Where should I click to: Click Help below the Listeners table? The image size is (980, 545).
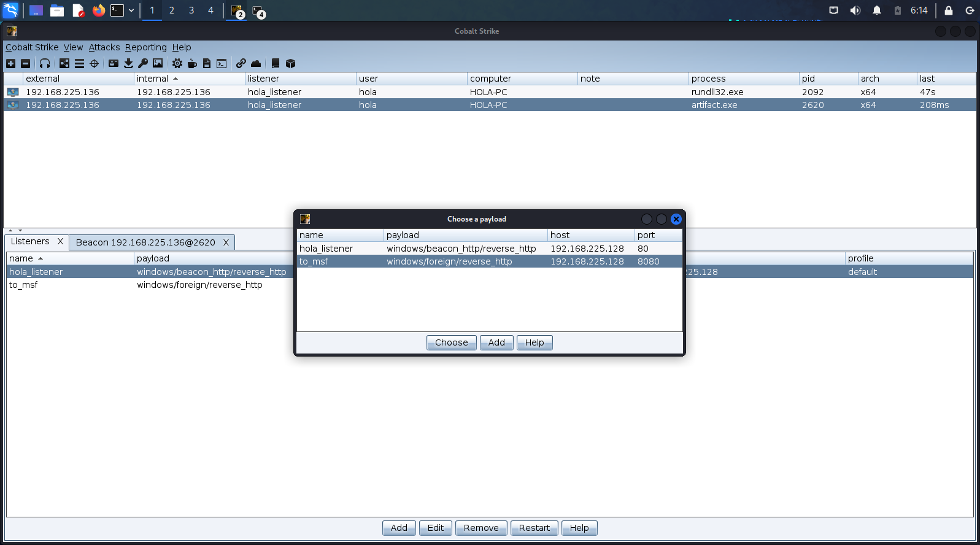[x=579, y=528]
